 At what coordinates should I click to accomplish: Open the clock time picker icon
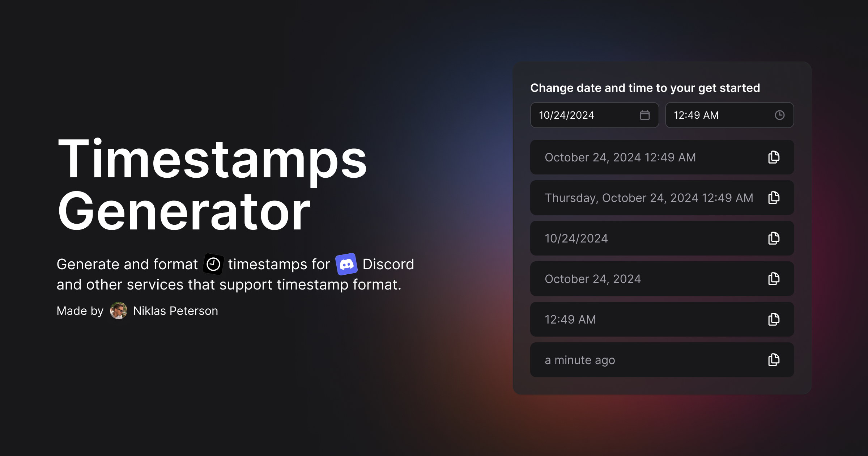(x=779, y=115)
